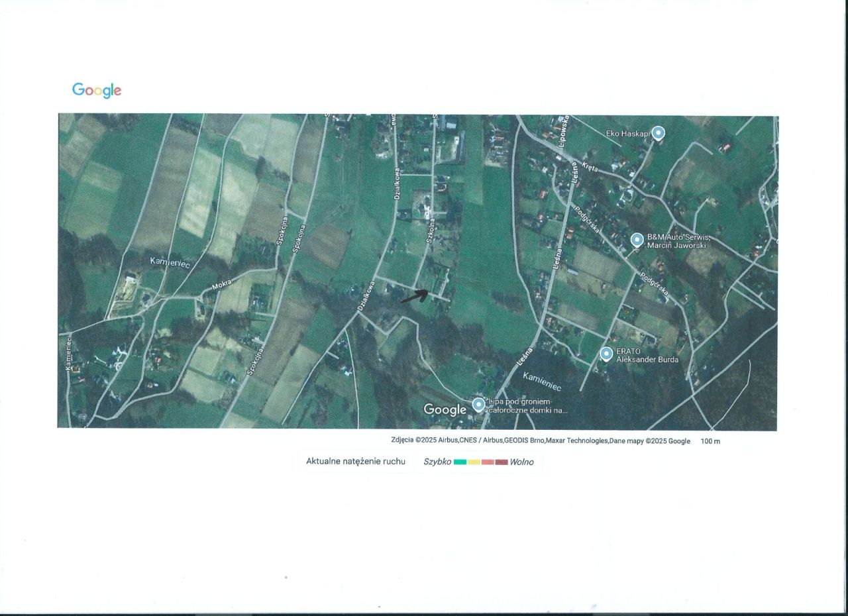848x616 pixels.
Task: Select the B&M Auto Serwis location pin
Action: point(637,240)
